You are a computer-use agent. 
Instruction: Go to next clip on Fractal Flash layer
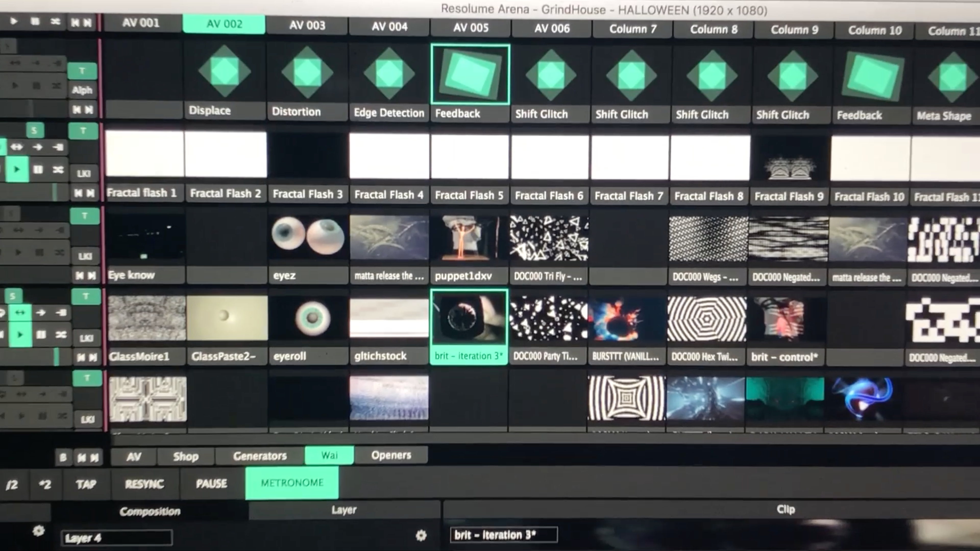point(91,193)
